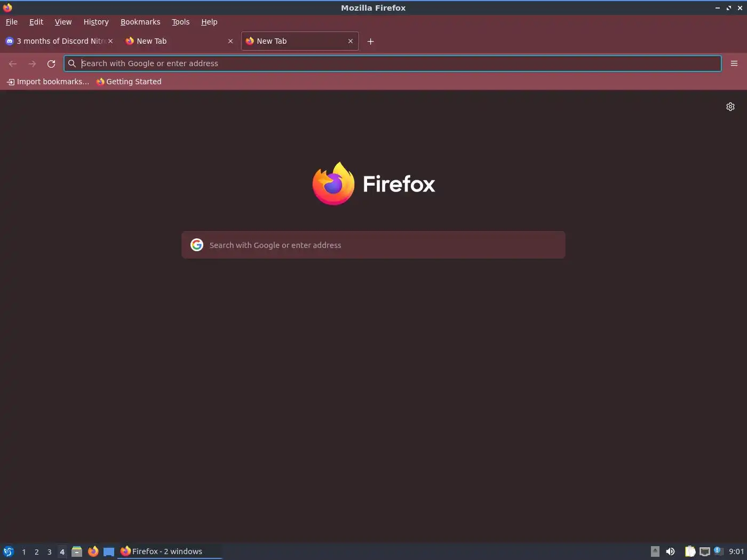The height and width of the screenshot is (560, 747).
Task: Open the View menu
Action: click(x=63, y=22)
